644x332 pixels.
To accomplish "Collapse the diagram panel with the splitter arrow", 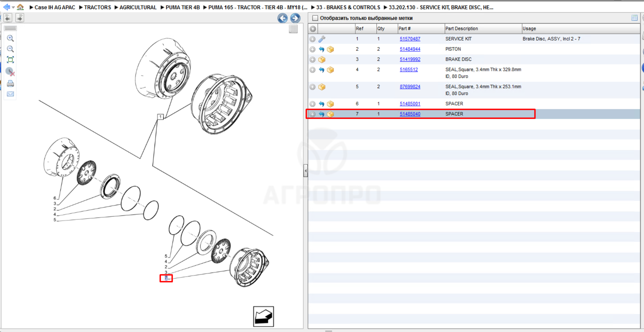I will tap(305, 171).
